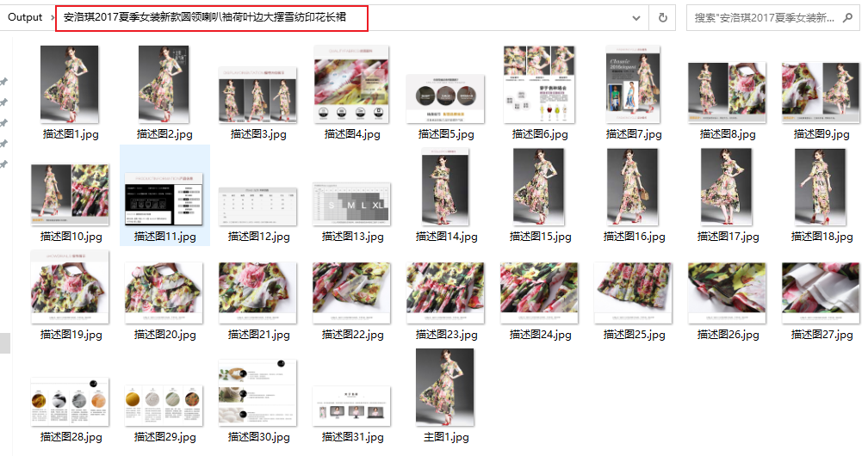The image size is (868, 456).
Task: Select thumbnail 描述图5.jpg
Action: (446, 99)
